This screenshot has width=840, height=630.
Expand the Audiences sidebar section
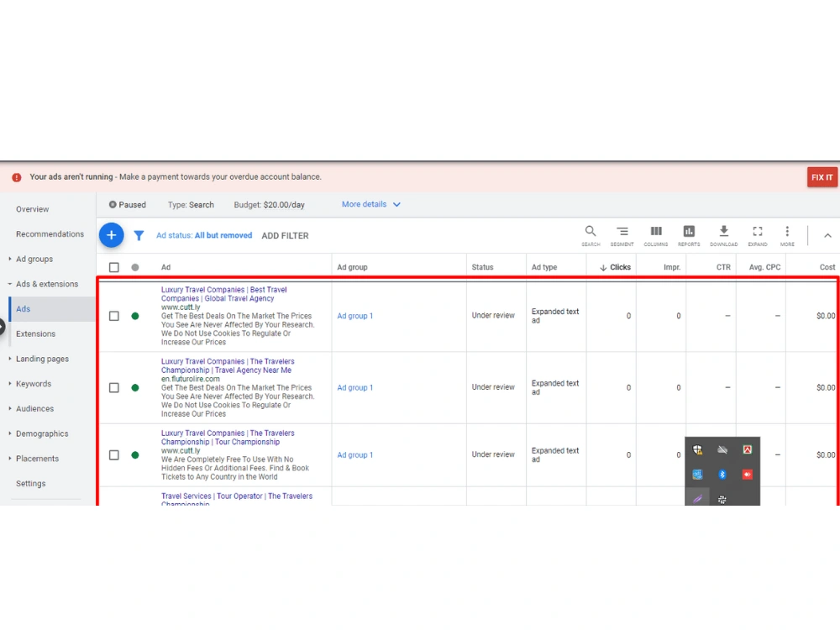(x=10, y=408)
